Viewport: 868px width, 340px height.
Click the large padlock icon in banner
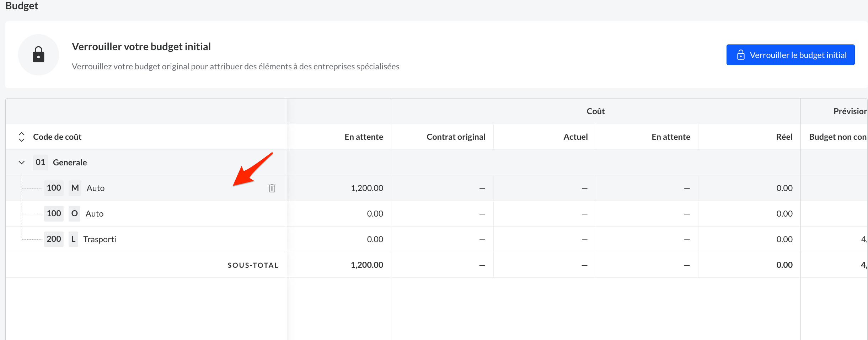click(x=38, y=55)
